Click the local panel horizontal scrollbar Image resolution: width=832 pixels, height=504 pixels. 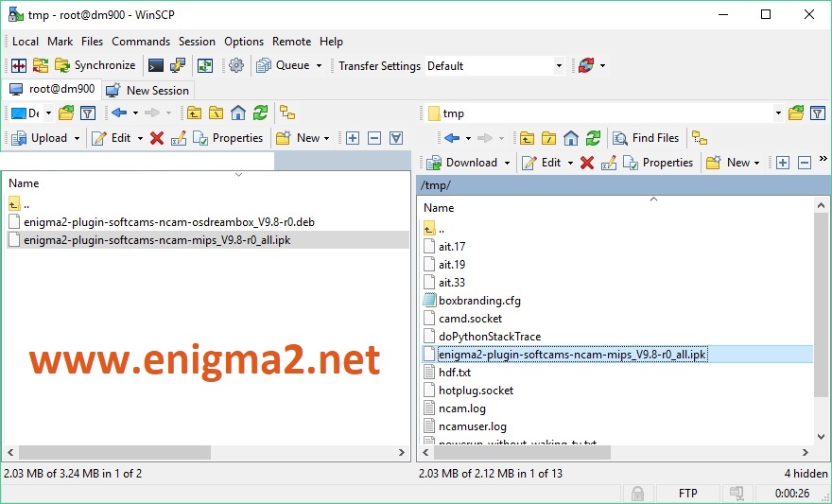(115, 453)
